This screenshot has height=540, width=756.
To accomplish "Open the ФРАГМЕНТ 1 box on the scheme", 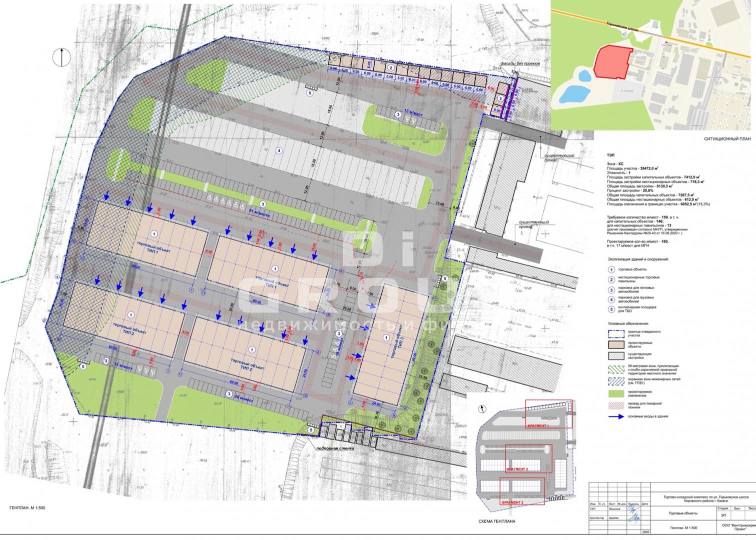I will coord(548,414).
